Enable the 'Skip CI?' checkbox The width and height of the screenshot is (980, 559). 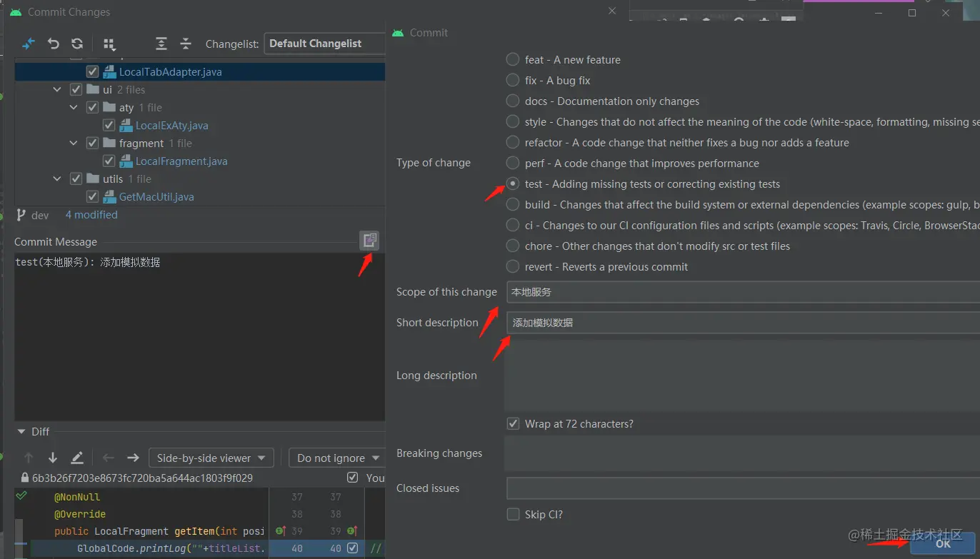(513, 514)
